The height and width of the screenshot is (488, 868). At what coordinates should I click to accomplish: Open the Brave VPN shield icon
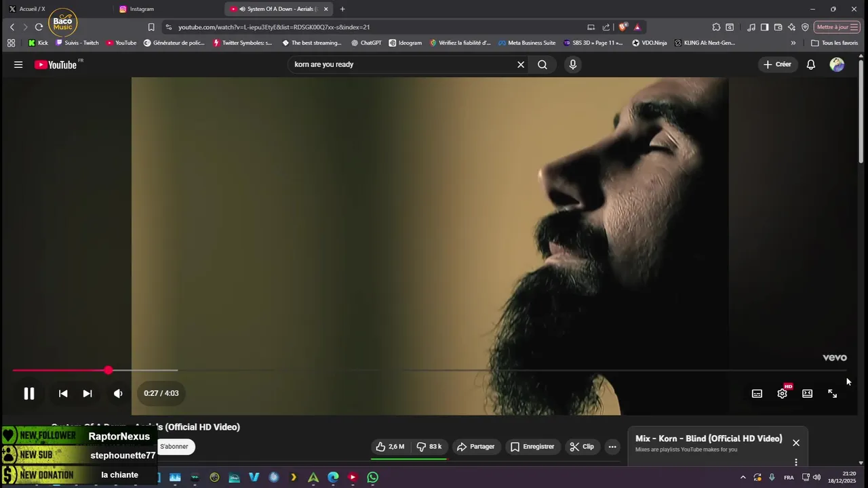[805, 27]
